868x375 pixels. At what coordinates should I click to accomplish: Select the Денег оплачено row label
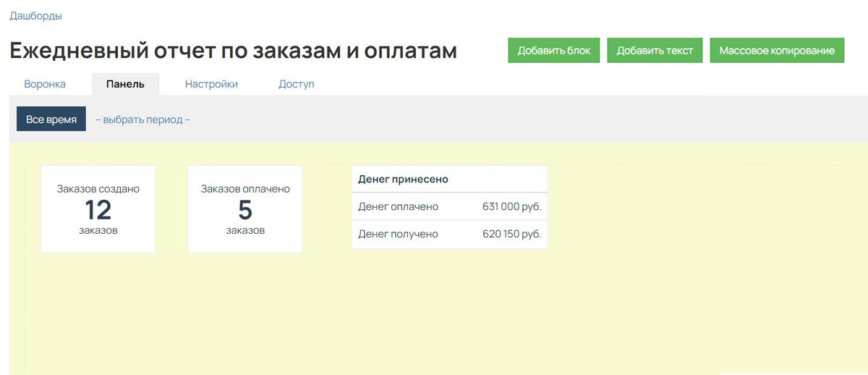398,207
